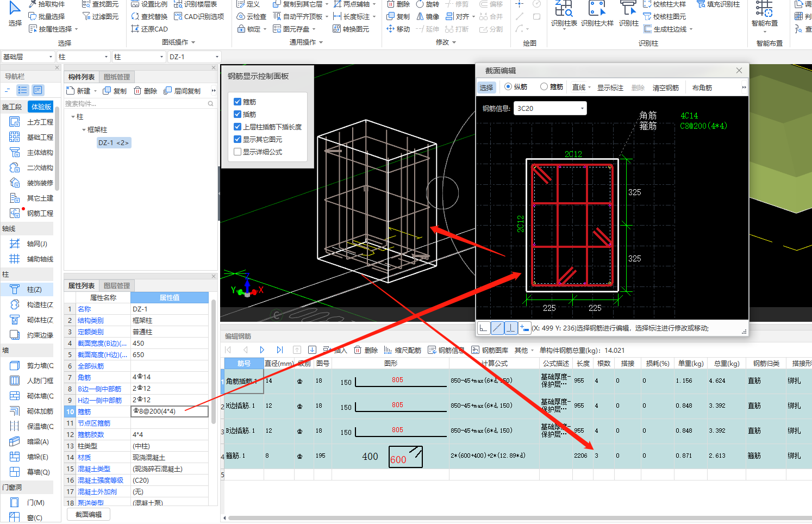812x524 pixels.
Task: Open the 基础层 floor dropdown
Action: tap(27, 57)
